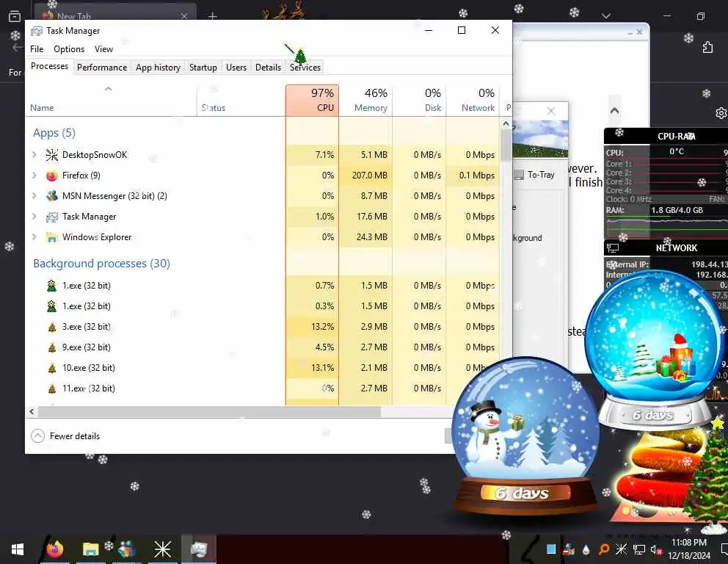Viewport: 728px width, 564px height.
Task: Click the 9.exe process icon
Action: coord(51,347)
